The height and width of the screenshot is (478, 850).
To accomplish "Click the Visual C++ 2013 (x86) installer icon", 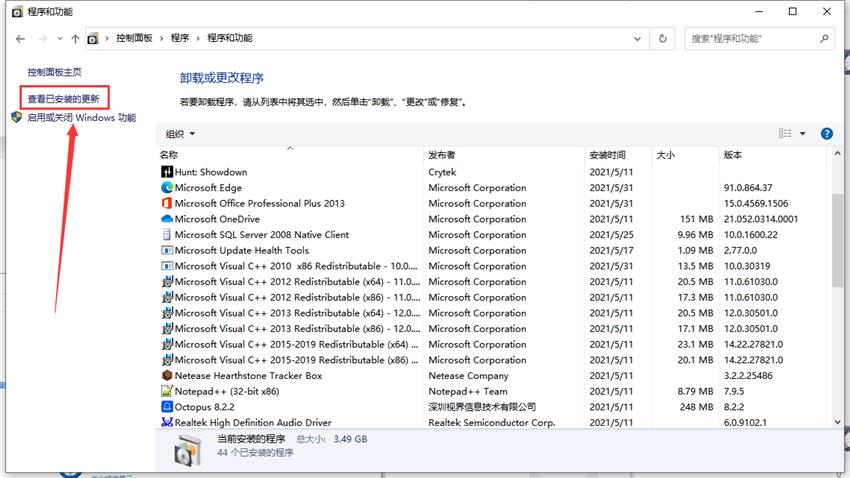I will tap(167, 329).
